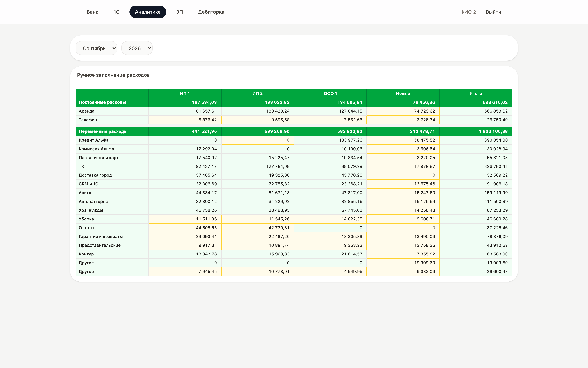
Task: Click the Ручное заполнение расходов heading
Action: 113,75
